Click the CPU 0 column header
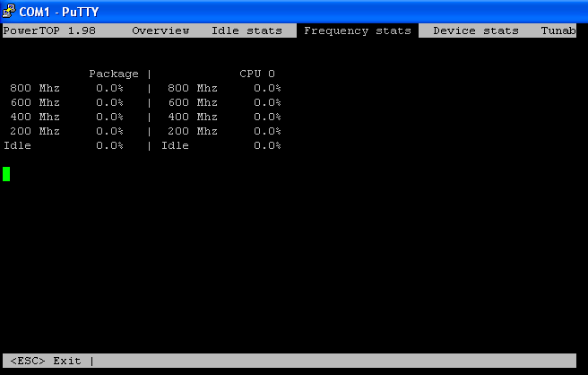588x375 pixels. [257, 74]
